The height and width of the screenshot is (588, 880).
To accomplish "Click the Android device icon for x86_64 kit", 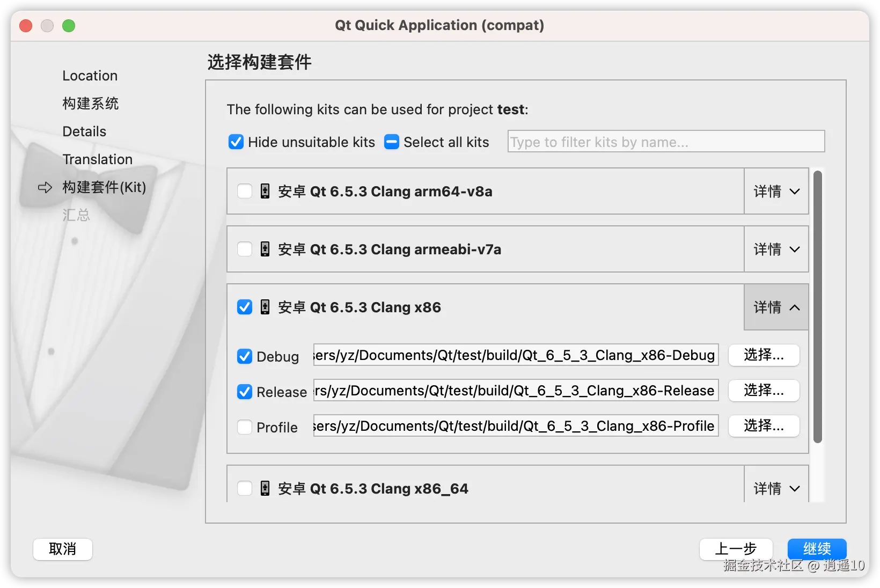I will 265,489.
